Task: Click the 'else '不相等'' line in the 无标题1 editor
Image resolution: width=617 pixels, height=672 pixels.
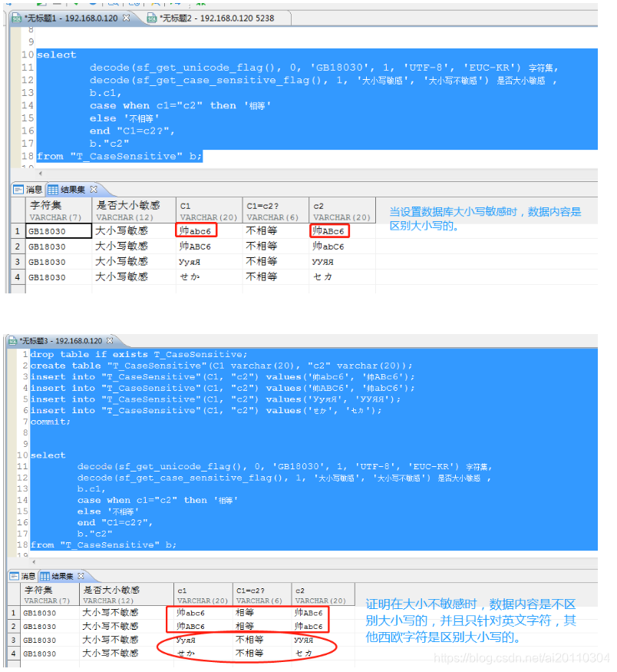Action: click(124, 118)
